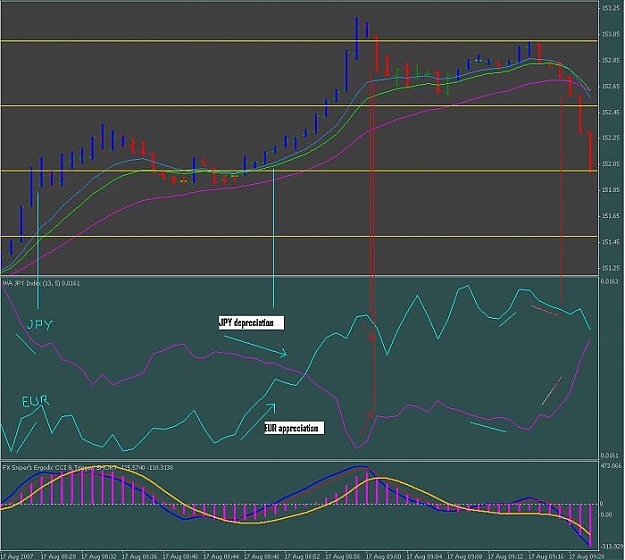The image size is (625, 560).
Task: Click the 17 Aug 2007 date label
Action: (x=17, y=556)
